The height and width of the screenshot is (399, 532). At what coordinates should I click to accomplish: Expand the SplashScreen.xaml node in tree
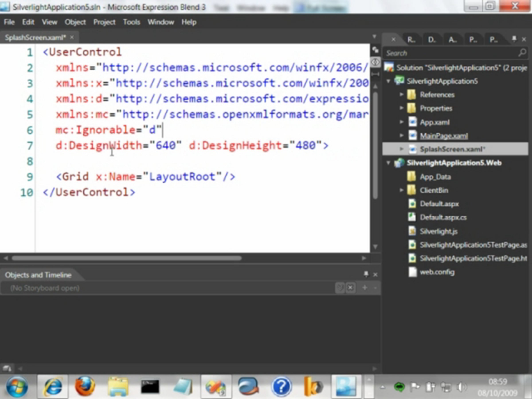pos(401,149)
